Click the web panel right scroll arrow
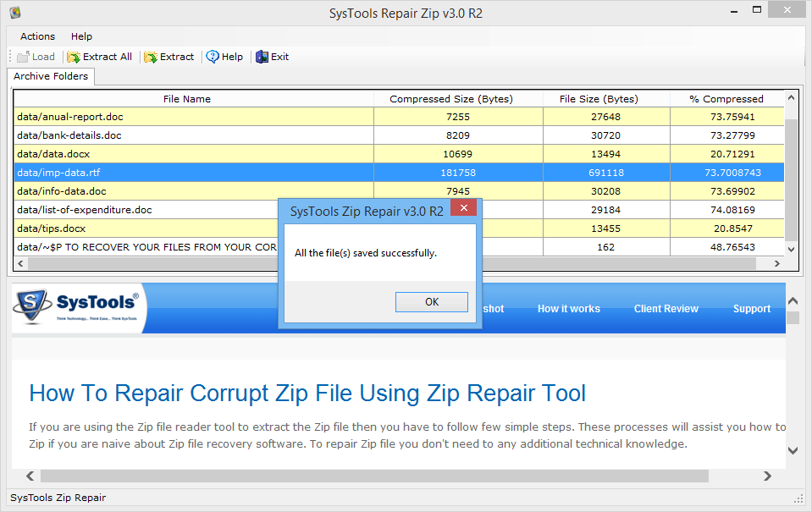This screenshot has width=812, height=512. click(769, 476)
